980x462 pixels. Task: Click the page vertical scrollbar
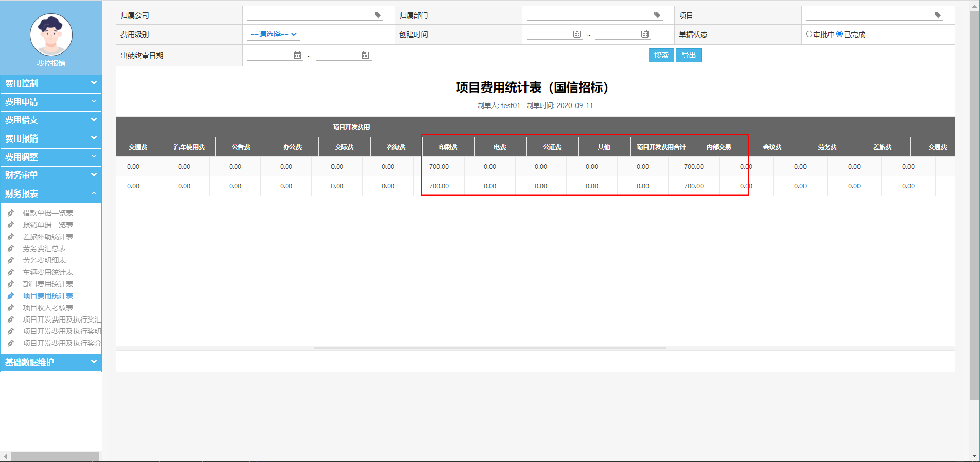(x=974, y=206)
